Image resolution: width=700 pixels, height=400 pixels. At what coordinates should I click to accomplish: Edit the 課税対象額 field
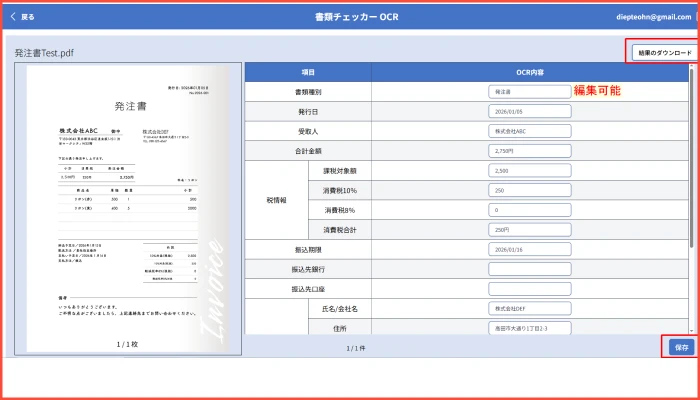pos(529,171)
